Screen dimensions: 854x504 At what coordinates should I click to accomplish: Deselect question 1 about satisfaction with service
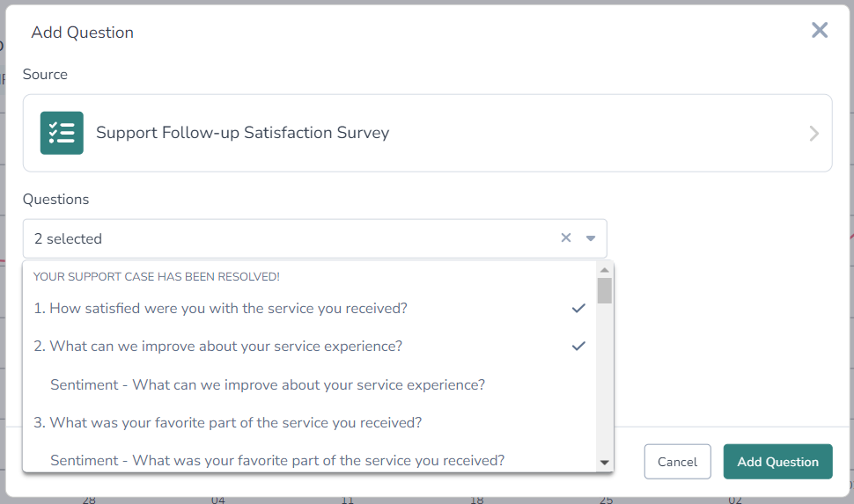309,308
